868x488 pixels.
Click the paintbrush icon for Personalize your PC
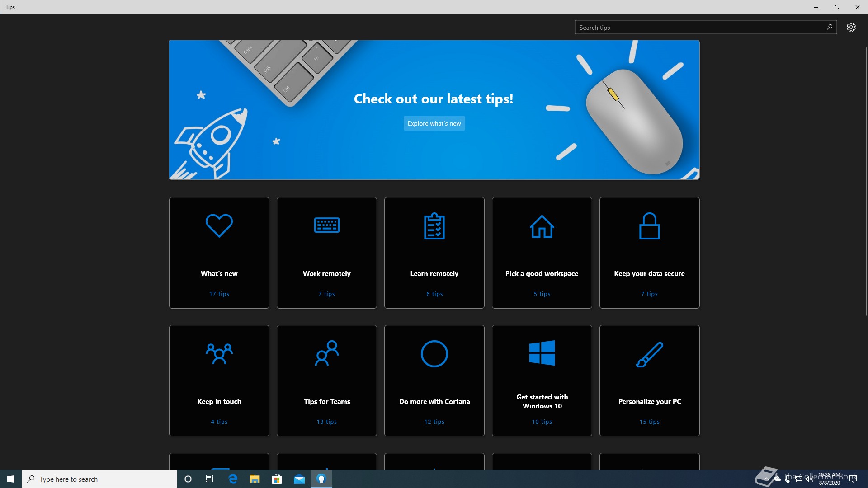pyautogui.click(x=650, y=354)
